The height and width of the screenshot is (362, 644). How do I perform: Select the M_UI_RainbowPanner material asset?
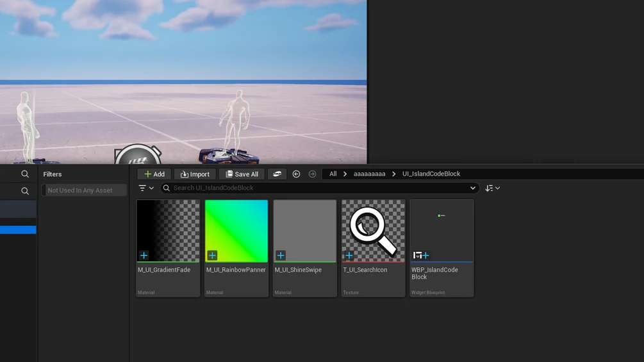236,231
